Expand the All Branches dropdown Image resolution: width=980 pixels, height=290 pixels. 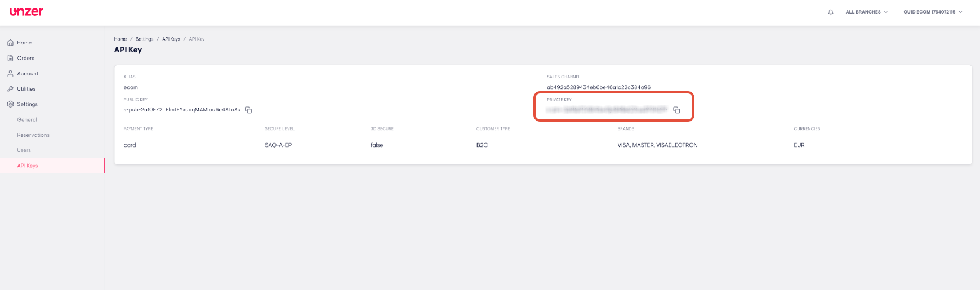pyautogui.click(x=866, y=12)
